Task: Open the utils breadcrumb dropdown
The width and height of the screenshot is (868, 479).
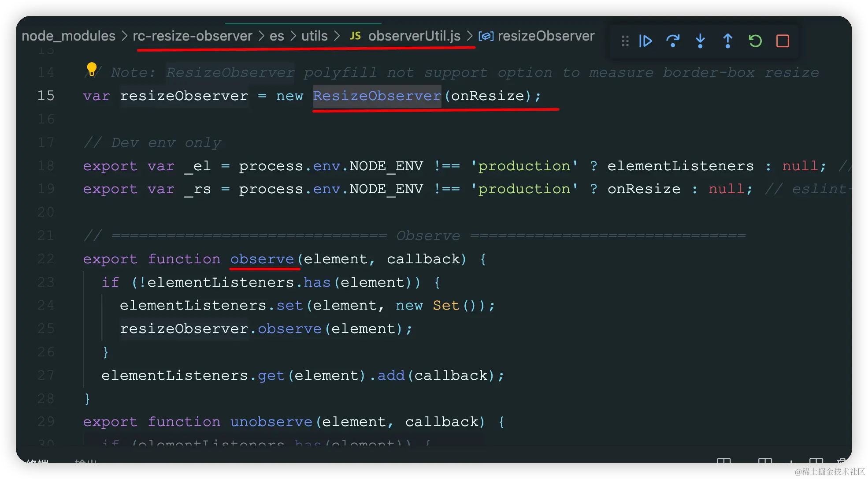Action: coord(314,36)
